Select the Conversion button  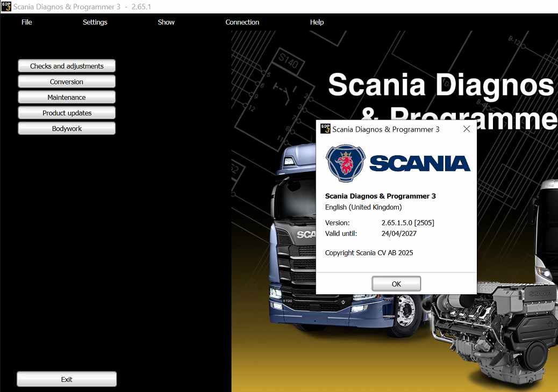tap(67, 82)
